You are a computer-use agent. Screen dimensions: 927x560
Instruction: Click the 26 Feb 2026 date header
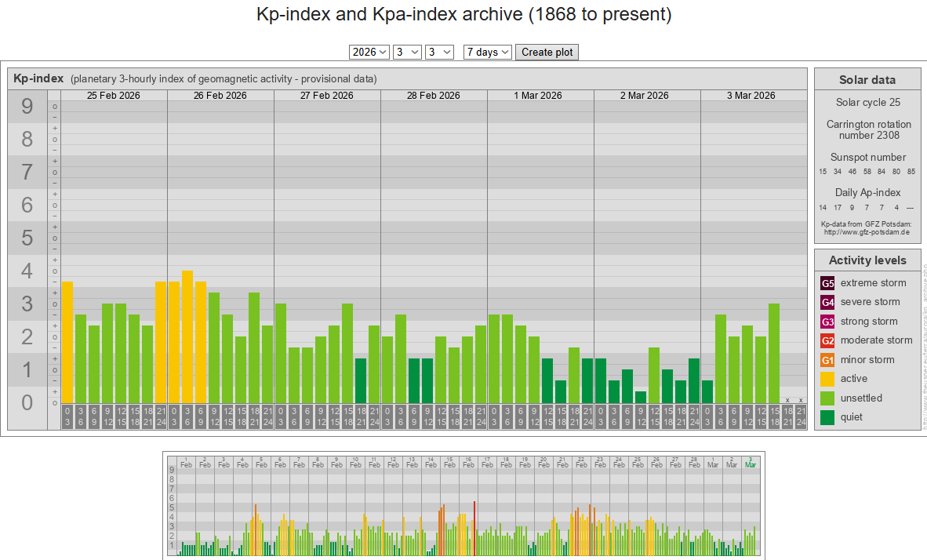(220, 96)
